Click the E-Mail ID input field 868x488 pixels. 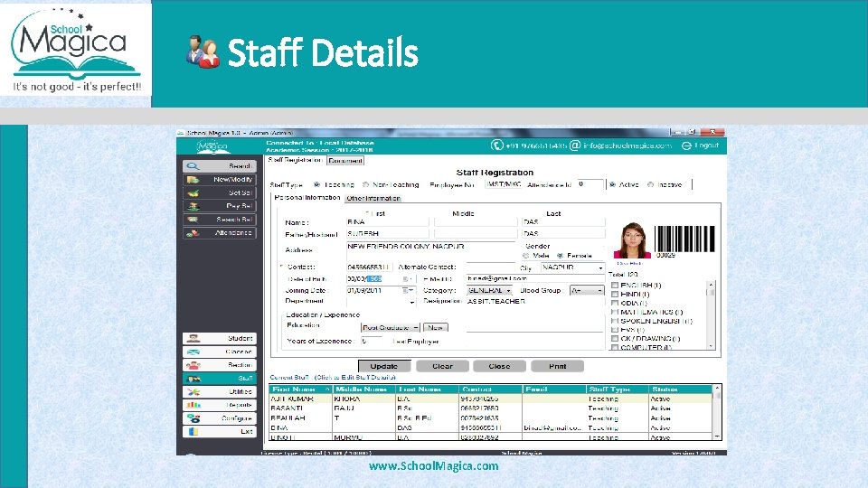point(535,279)
